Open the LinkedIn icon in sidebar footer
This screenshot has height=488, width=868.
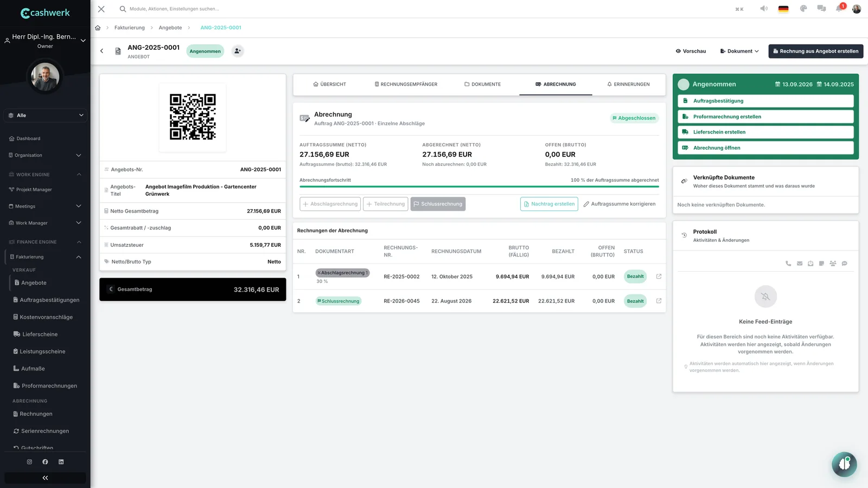(x=61, y=462)
